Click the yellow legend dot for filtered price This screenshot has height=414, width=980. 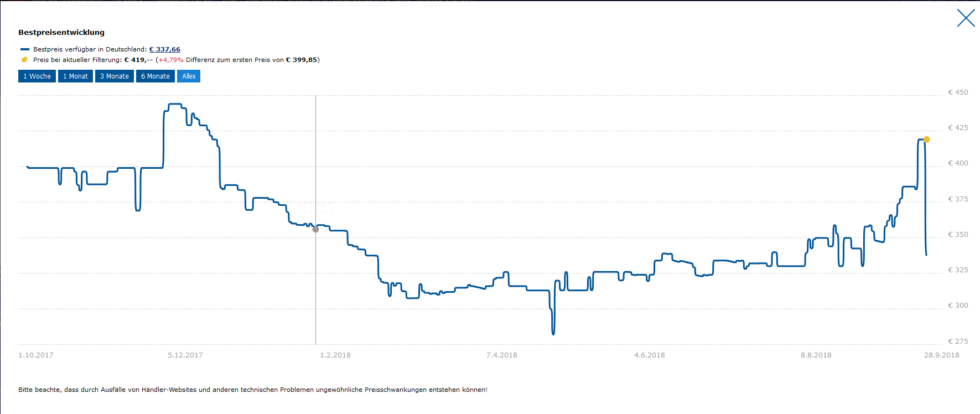point(24,60)
